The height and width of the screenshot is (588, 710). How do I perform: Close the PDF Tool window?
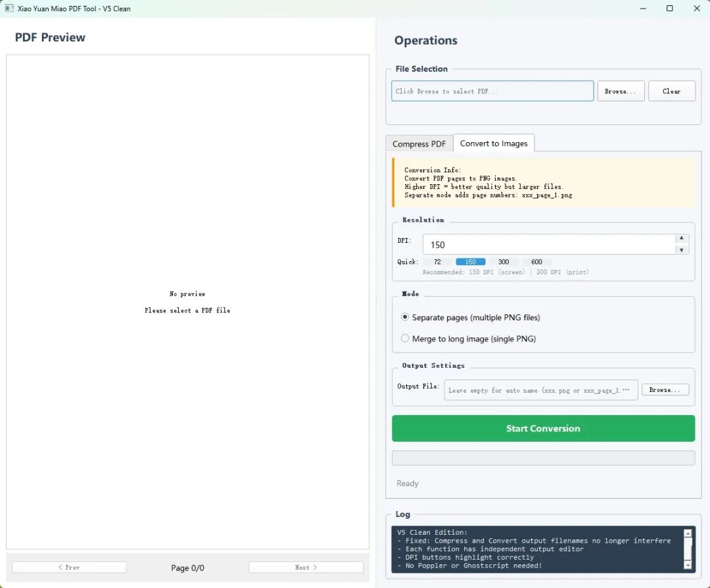click(697, 8)
